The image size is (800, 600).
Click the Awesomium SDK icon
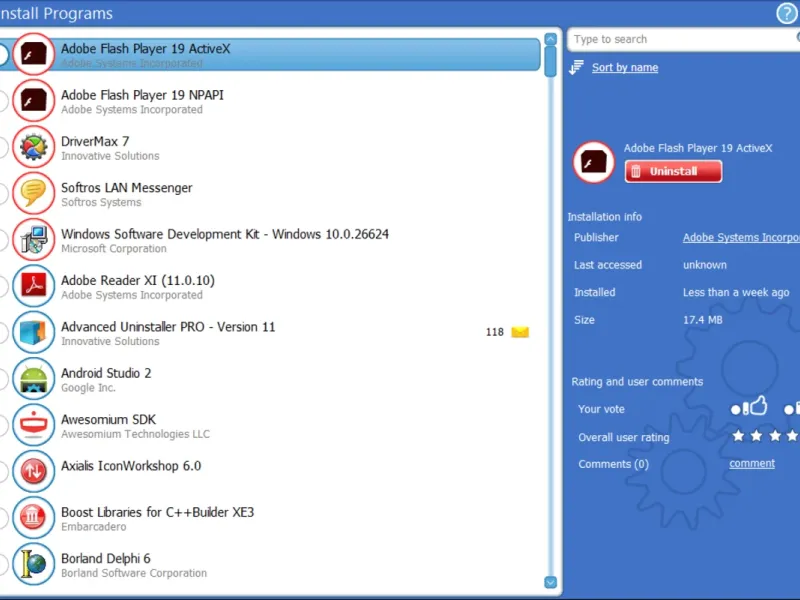[x=34, y=425]
